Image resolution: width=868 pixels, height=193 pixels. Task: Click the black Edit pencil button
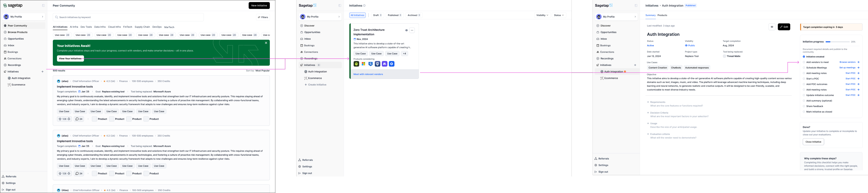(x=784, y=27)
